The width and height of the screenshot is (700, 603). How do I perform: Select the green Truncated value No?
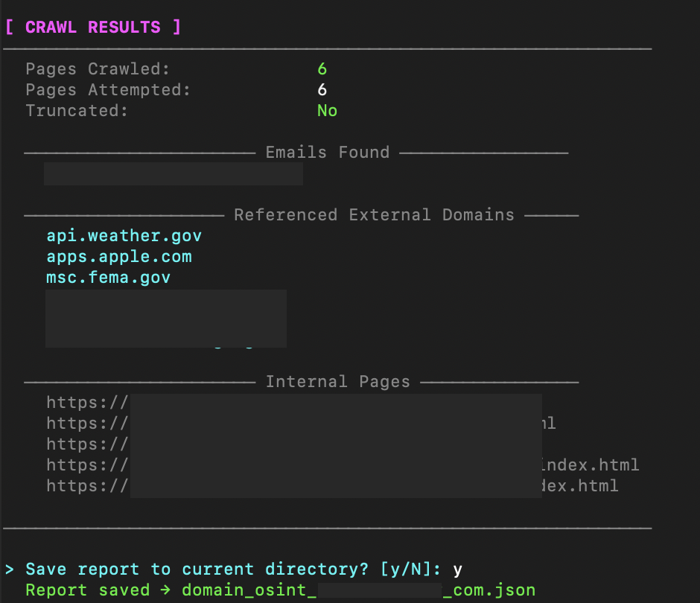327,111
